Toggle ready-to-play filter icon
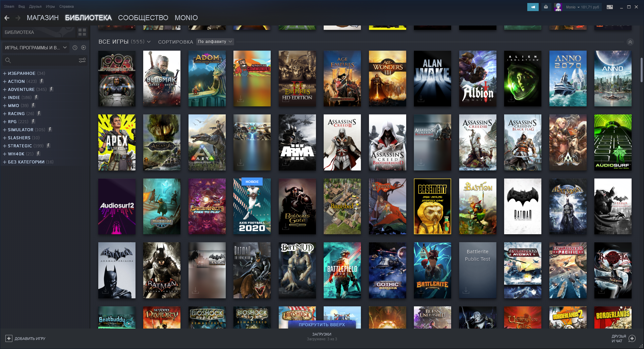 pos(84,48)
